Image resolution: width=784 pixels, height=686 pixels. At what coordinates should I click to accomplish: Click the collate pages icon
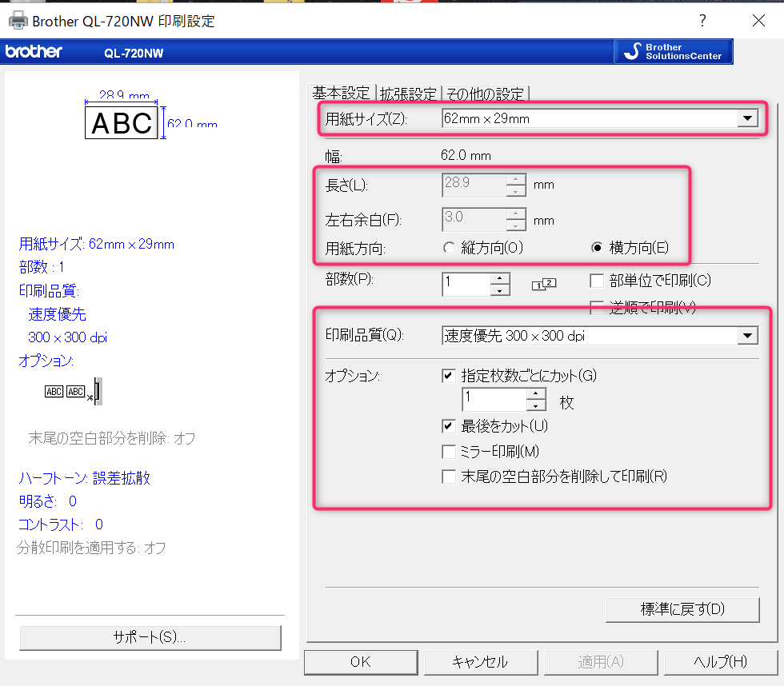(543, 284)
